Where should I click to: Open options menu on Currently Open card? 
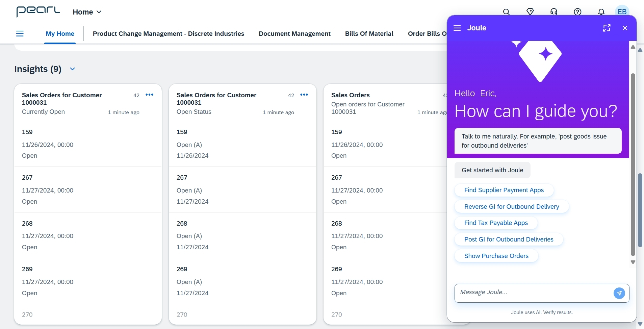(x=149, y=95)
